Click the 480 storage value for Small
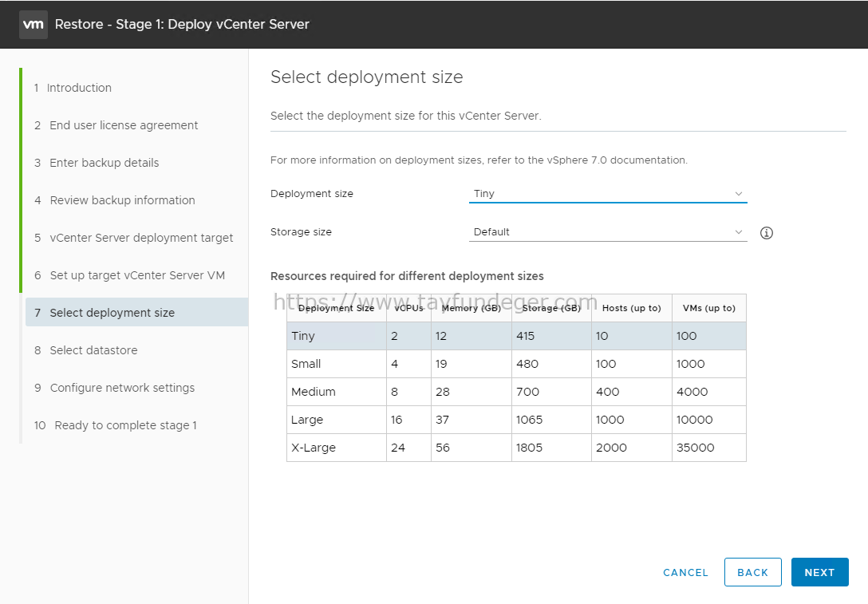 pyautogui.click(x=527, y=364)
